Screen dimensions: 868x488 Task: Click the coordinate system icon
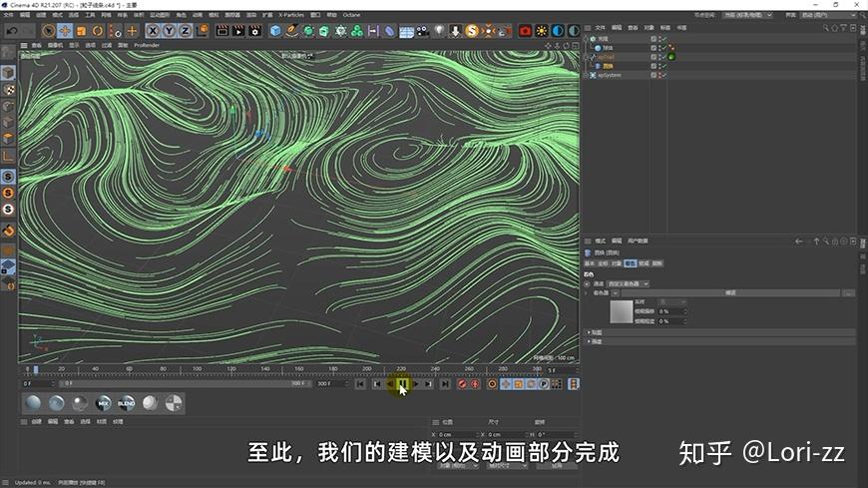(x=203, y=31)
